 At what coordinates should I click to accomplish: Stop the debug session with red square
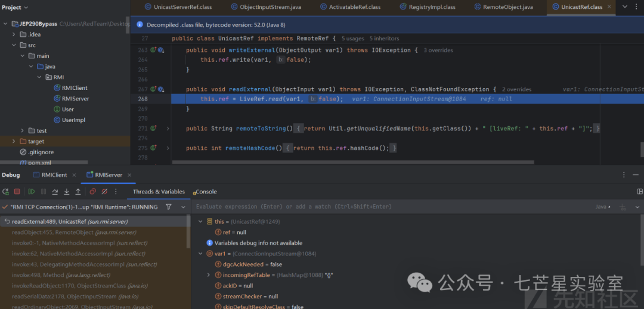[17, 191]
